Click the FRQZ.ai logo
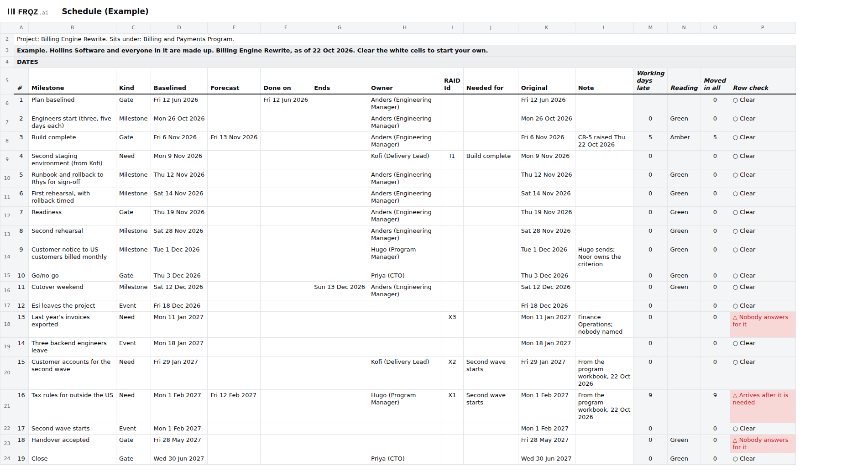868x472 pixels. [28, 12]
